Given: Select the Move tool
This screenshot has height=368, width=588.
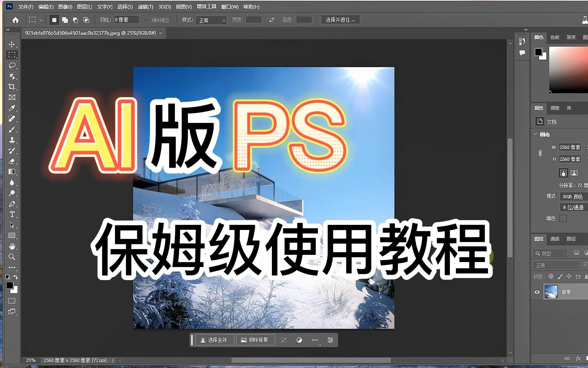Looking at the screenshot, I should coord(12,44).
